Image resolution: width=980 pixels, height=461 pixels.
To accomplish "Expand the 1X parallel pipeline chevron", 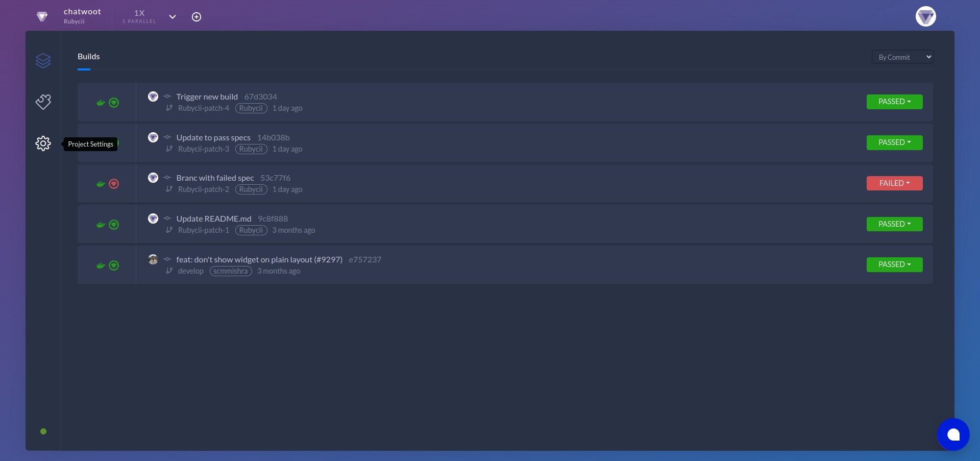I will (x=173, y=17).
